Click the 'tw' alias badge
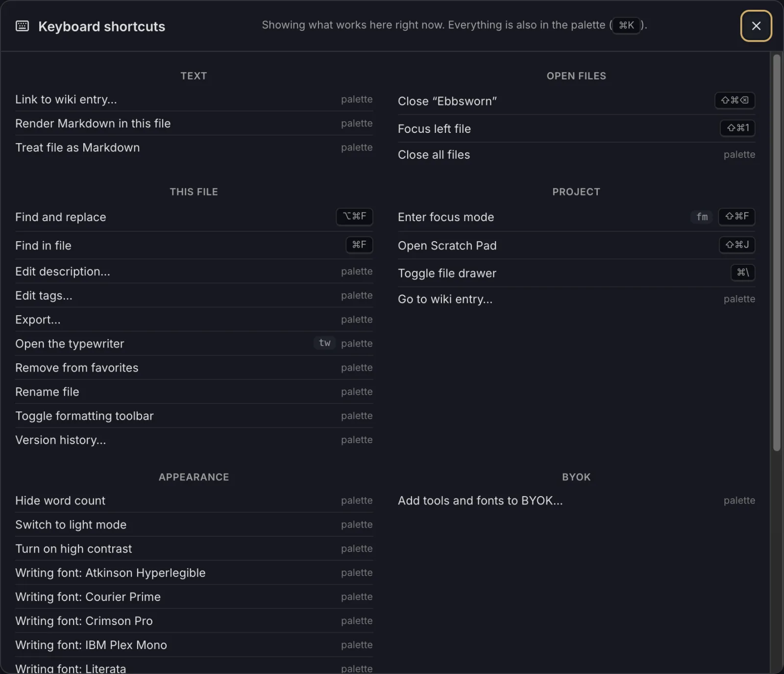784x674 pixels. click(324, 343)
